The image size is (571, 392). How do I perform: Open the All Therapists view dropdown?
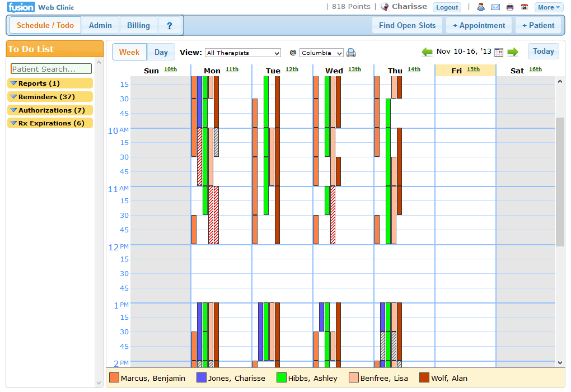pyautogui.click(x=243, y=53)
